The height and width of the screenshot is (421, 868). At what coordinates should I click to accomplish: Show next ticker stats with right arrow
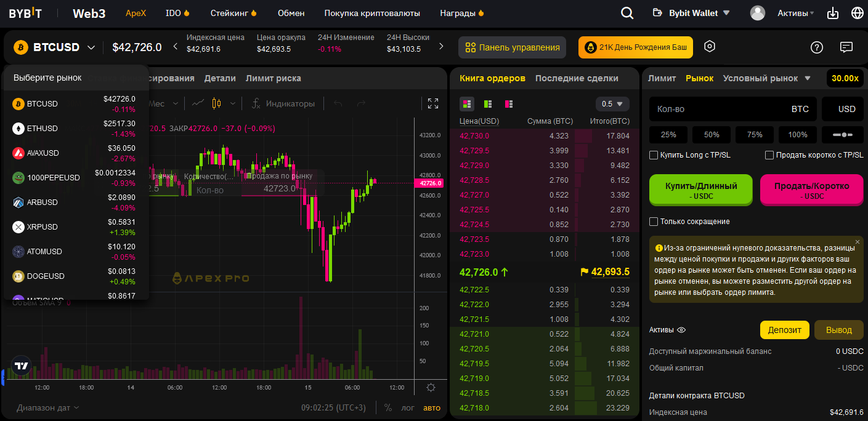tap(441, 46)
